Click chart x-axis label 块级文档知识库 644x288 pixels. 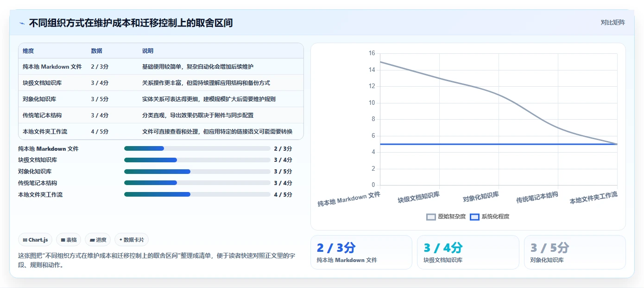pyautogui.click(x=419, y=198)
